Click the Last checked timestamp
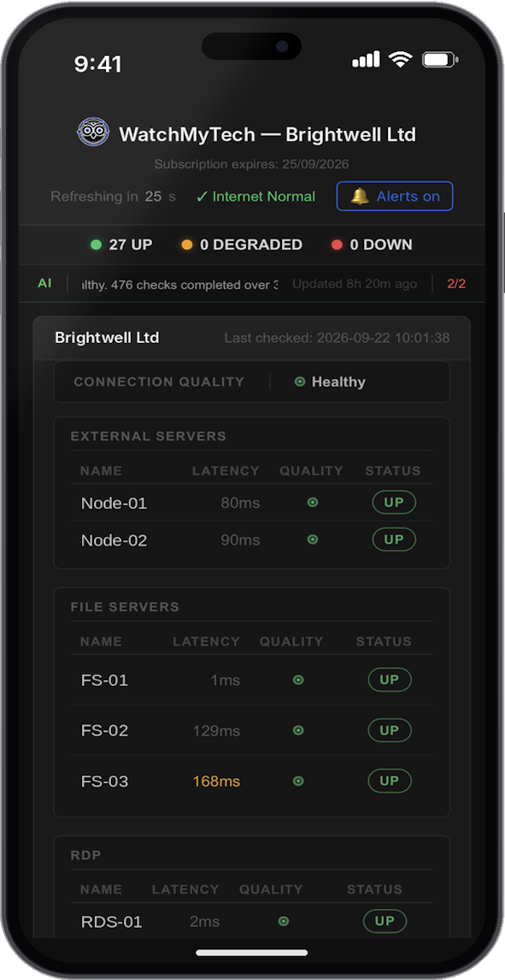The image size is (505, 980). click(x=337, y=338)
